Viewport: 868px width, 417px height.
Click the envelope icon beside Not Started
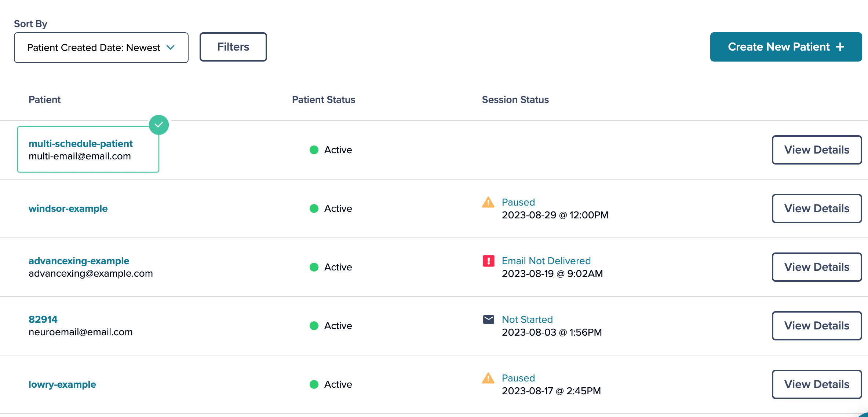coord(488,320)
